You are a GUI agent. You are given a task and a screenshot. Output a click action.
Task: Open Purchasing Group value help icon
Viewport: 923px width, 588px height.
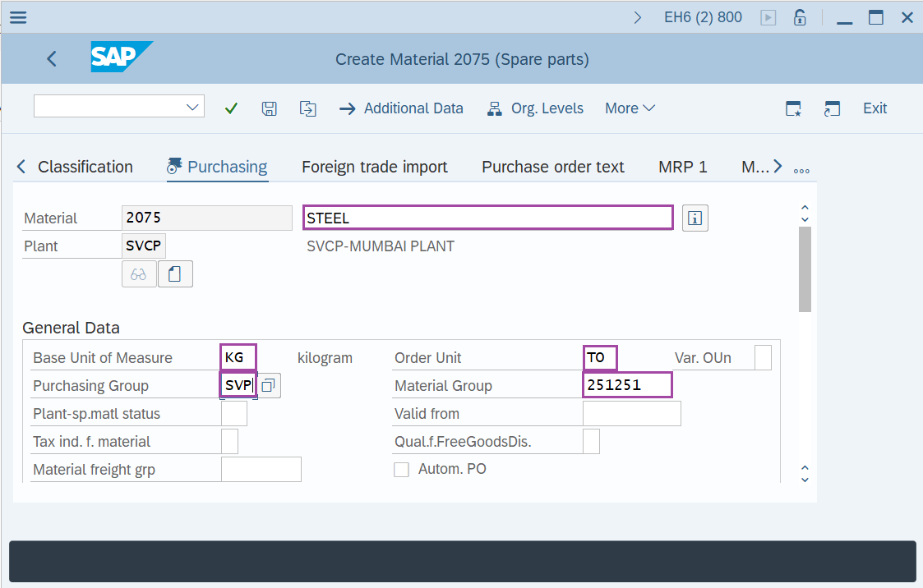tap(269, 386)
